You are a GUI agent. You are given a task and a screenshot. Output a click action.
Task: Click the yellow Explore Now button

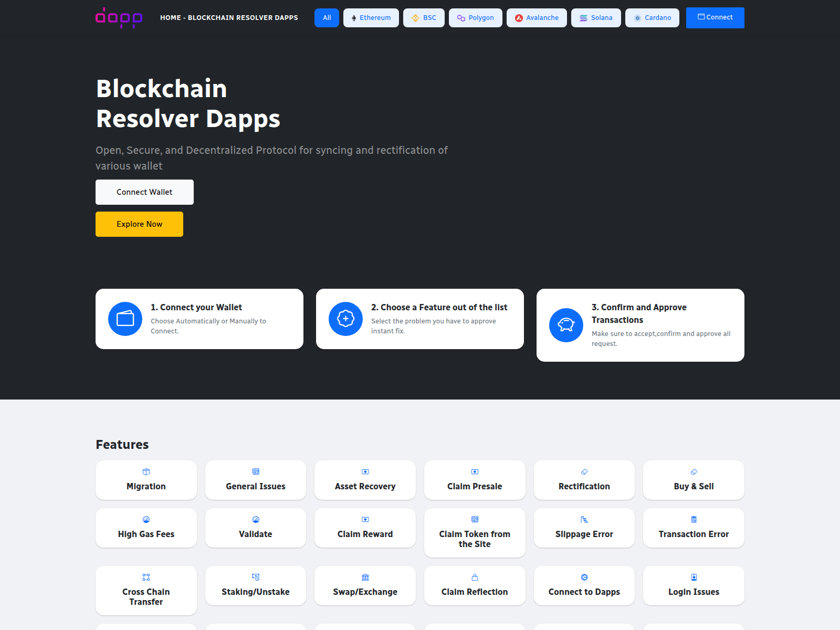pos(139,224)
